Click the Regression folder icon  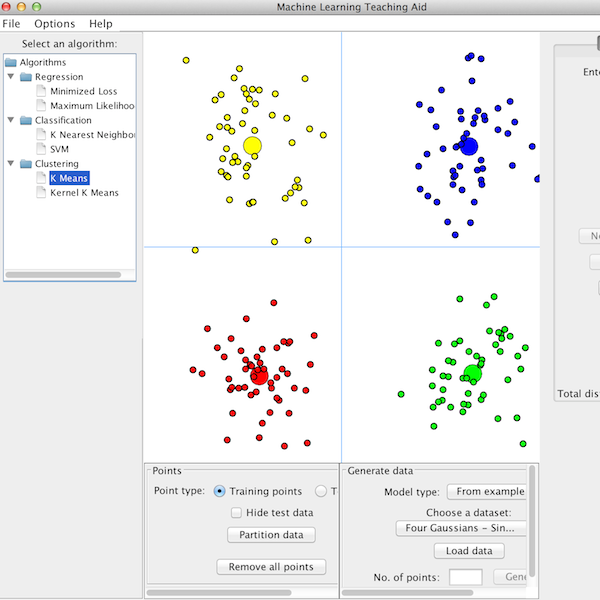[26, 77]
